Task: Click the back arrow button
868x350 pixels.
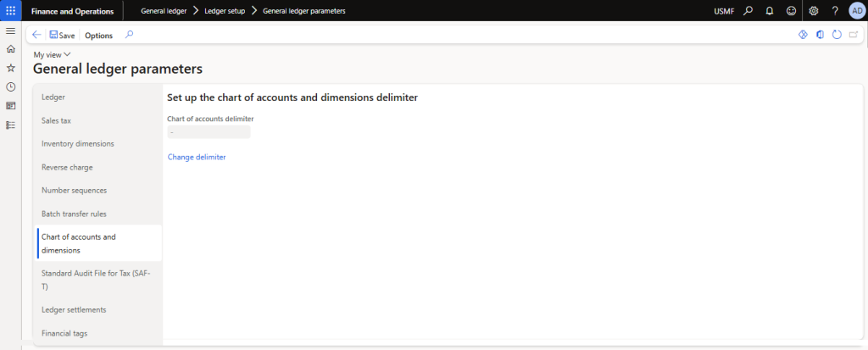Action: 36,35
